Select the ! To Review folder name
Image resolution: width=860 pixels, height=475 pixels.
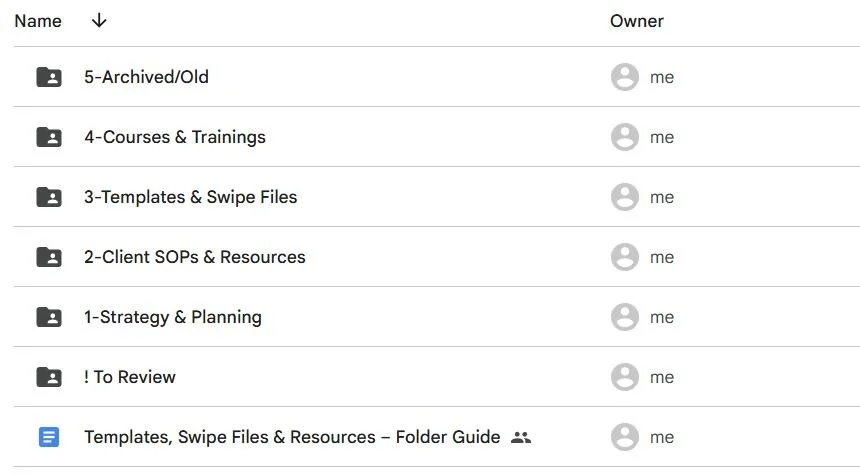[x=129, y=377]
